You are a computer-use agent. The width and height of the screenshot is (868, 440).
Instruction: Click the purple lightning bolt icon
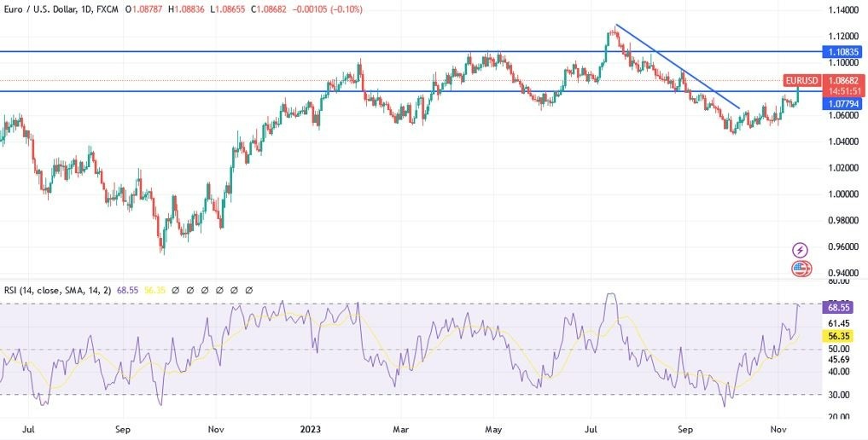(x=800, y=250)
